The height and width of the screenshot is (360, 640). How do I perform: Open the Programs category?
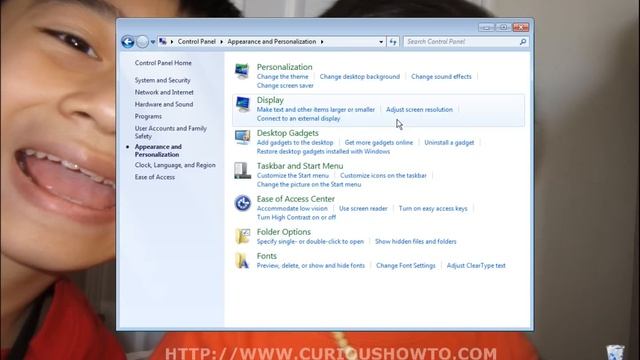point(148,116)
